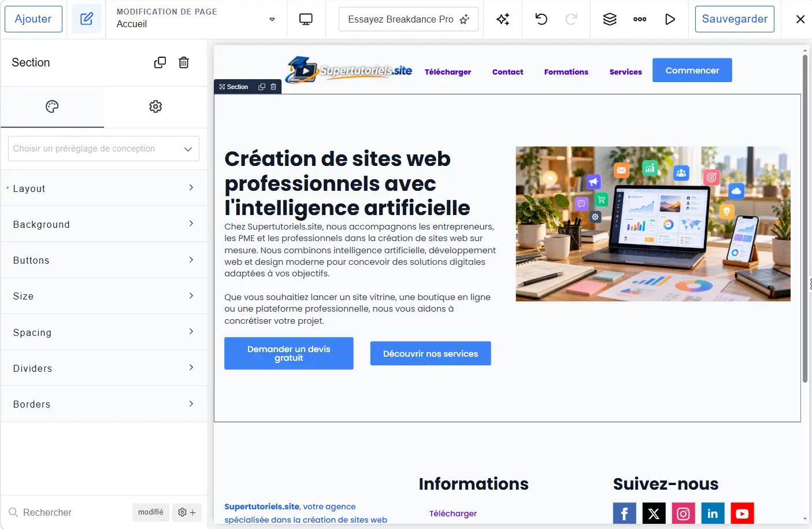This screenshot has height=529, width=812.
Task: Select the main heading text
Action: 347,183
